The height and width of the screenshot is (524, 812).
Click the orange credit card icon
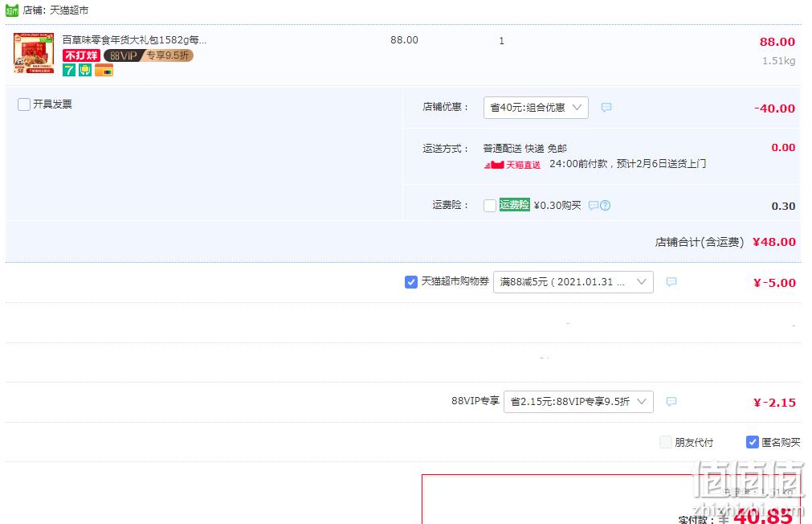click(x=104, y=70)
